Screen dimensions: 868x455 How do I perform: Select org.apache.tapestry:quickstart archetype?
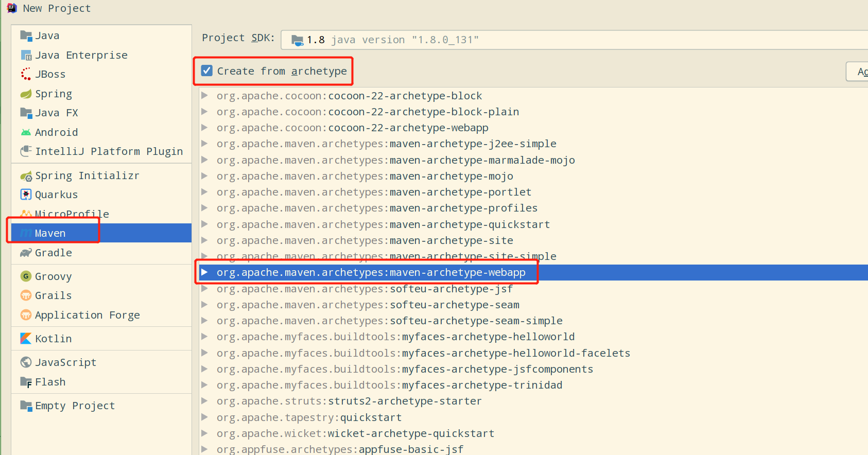(x=533, y=417)
